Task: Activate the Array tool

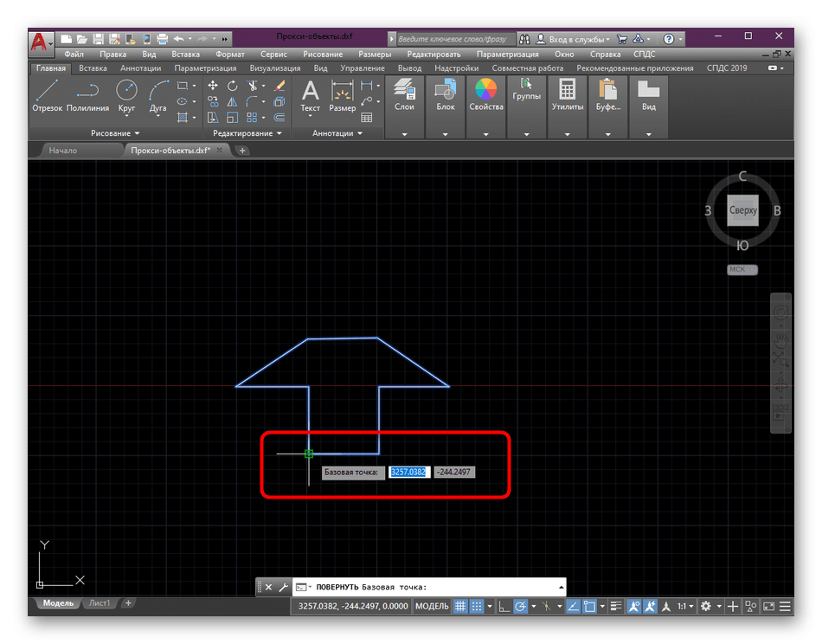Action: (x=252, y=117)
